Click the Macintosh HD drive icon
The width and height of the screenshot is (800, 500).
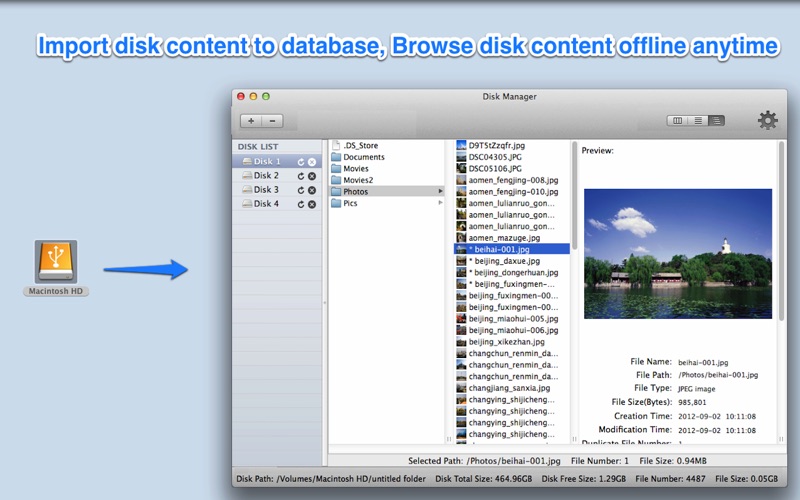(x=56, y=261)
